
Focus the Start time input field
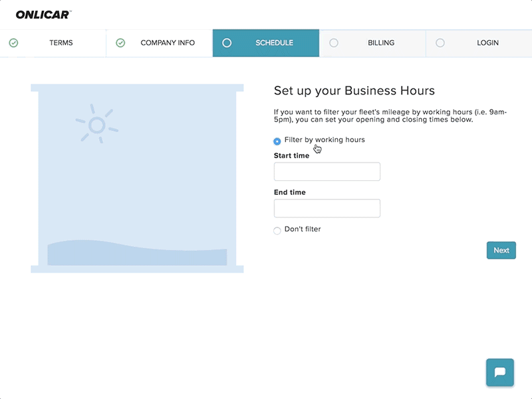327,172
